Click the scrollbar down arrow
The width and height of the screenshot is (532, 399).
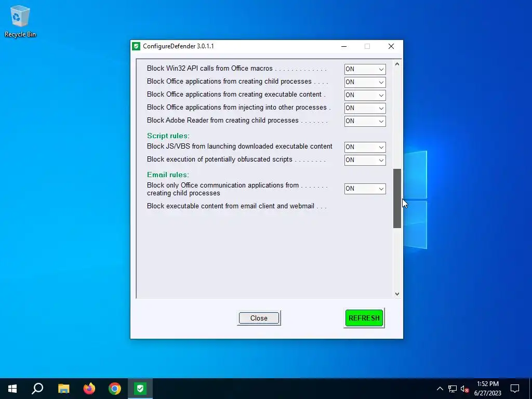397,294
